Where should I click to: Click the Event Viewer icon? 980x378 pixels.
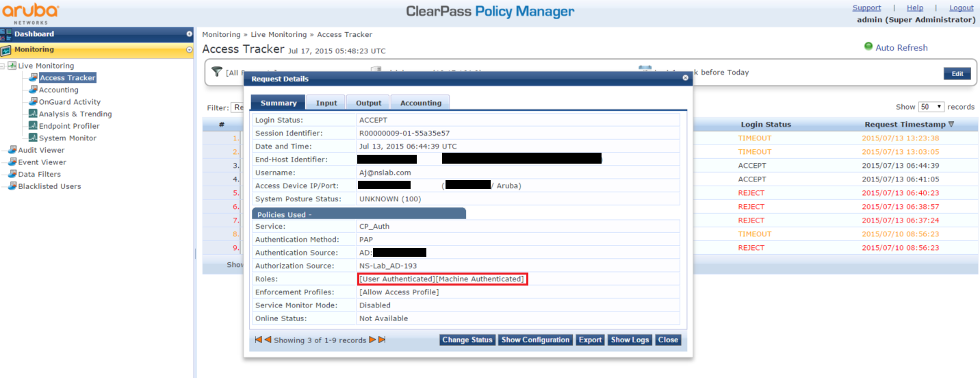[12, 162]
